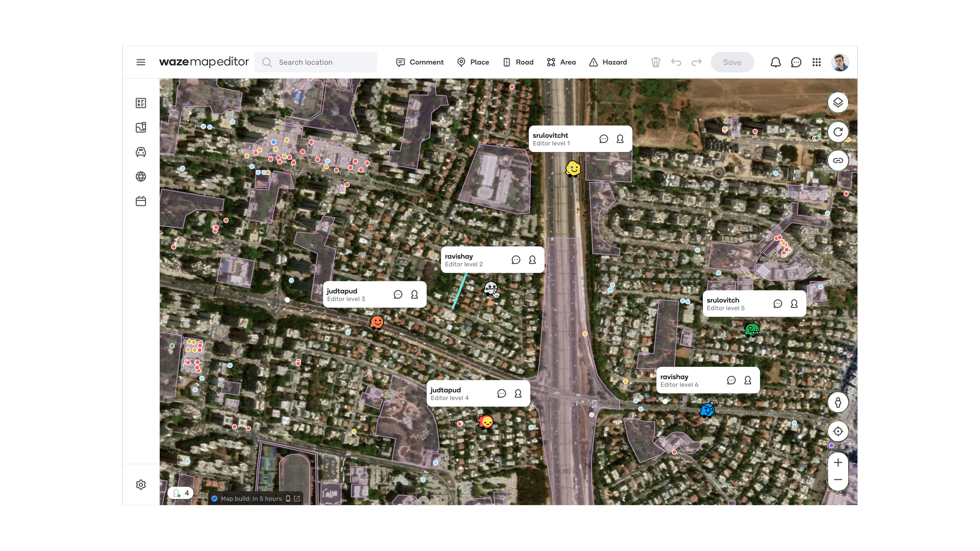The height and width of the screenshot is (551, 980).
Task: Open Street View pegman tool
Action: pyautogui.click(x=838, y=402)
